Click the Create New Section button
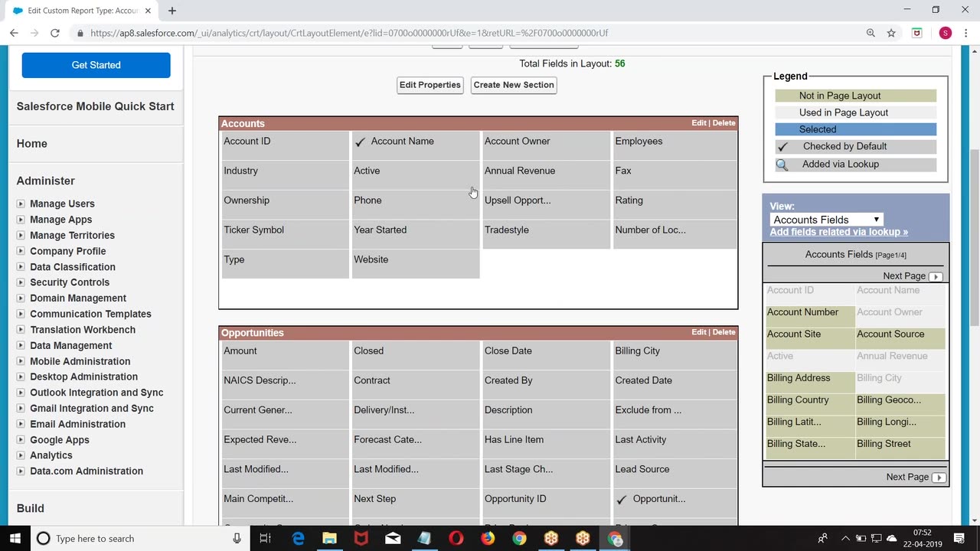The height and width of the screenshot is (551, 980). pyautogui.click(x=514, y=85)
